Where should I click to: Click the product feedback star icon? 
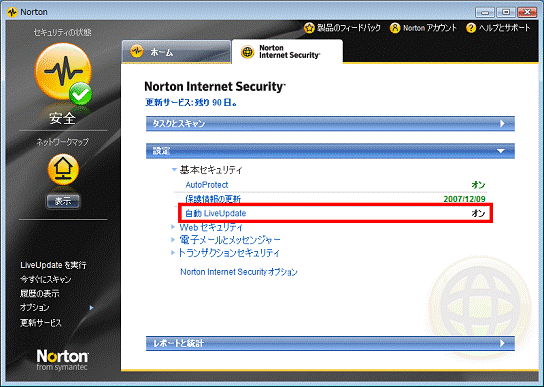point(309,28)
